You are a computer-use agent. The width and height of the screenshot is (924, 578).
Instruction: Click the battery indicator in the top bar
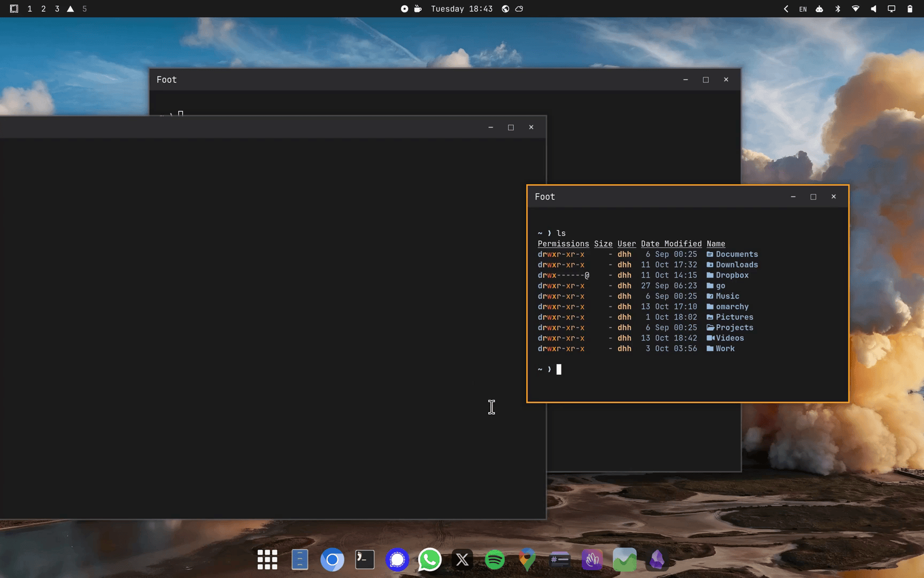point(910,9)
